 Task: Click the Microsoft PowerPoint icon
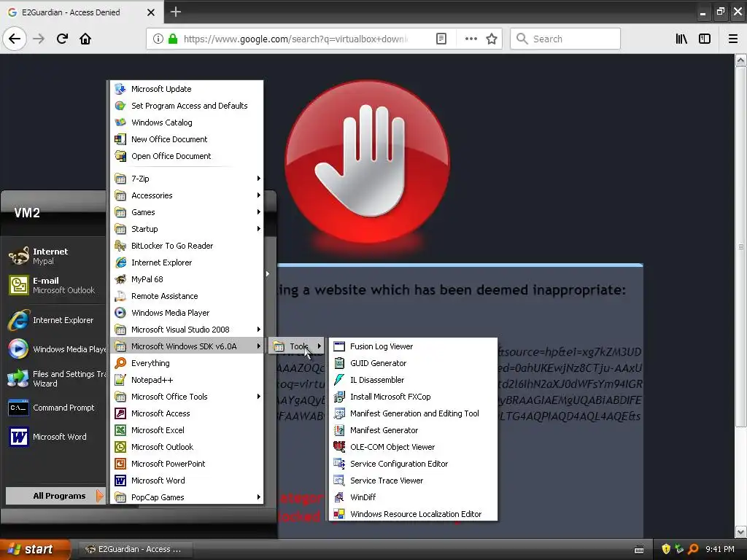pyautogui.click(x=120, y=463)
